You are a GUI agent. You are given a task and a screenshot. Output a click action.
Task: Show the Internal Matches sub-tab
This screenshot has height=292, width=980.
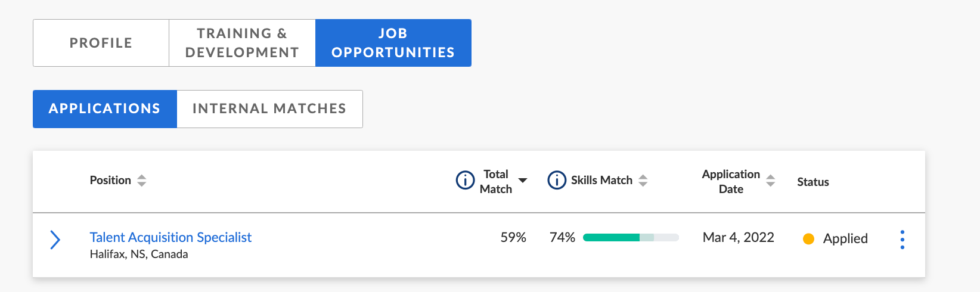click(x=269, y=109)
